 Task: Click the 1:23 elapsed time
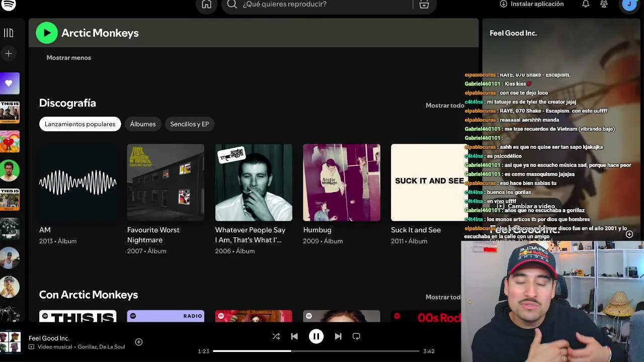pyautogui.click(x=203, y=351)
